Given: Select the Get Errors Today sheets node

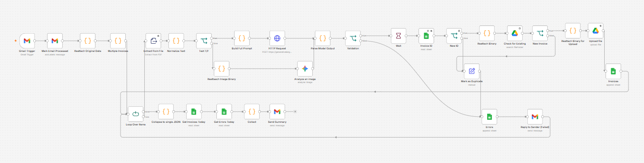Looking at the screenshot, I should (224, 112).
